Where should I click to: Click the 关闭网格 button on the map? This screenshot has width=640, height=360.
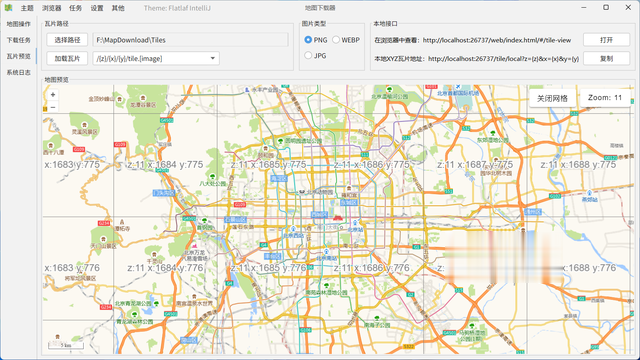point(552,98)
